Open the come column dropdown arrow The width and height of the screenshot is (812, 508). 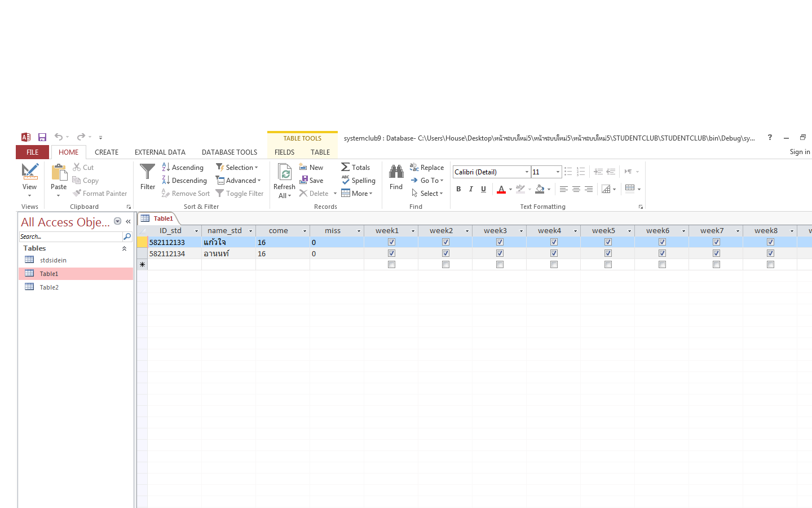(305, 231)
